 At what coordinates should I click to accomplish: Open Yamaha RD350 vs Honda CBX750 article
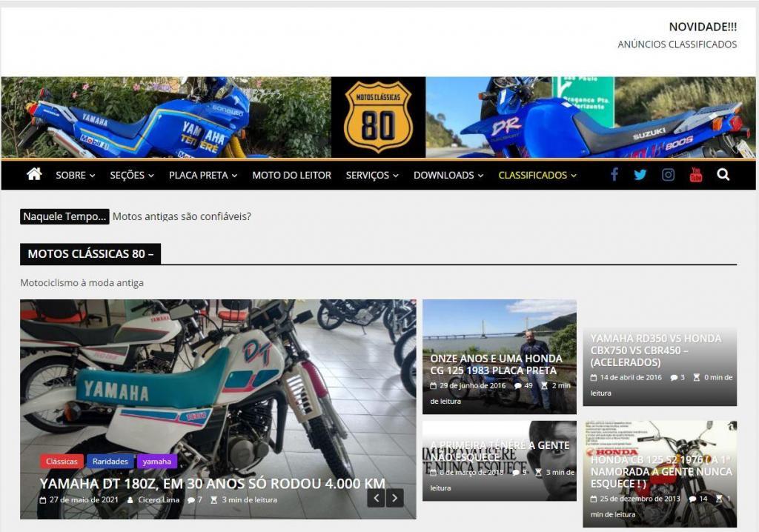coord(655,350)
